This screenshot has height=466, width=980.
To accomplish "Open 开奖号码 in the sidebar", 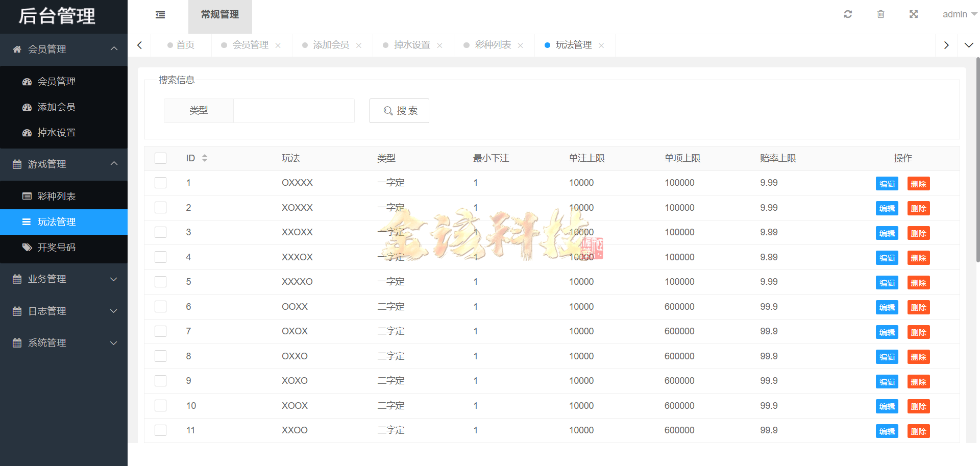I will [x=57, y=247].
